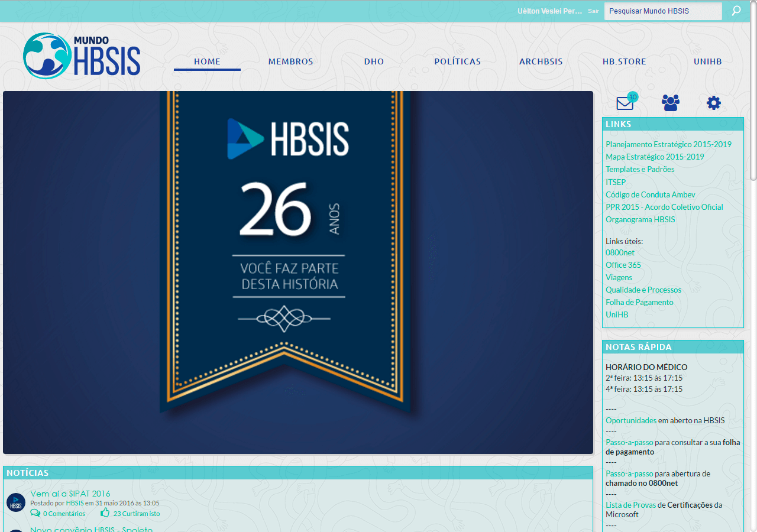Open the 0800net link

click(620, 252)
